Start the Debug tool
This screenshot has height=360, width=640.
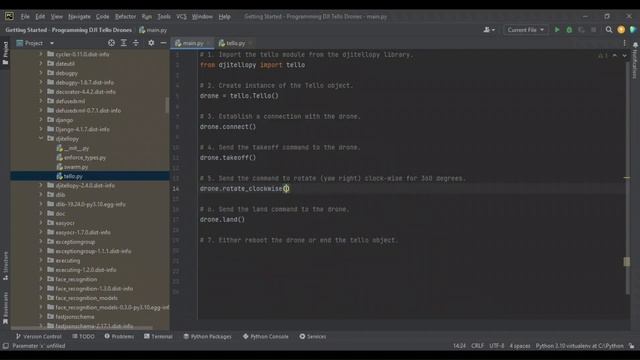point(569,30)
